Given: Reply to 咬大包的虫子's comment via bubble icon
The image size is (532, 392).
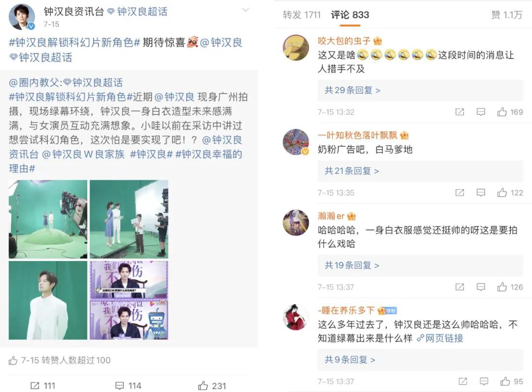Looking at the screenshot, I should point(481,112).
